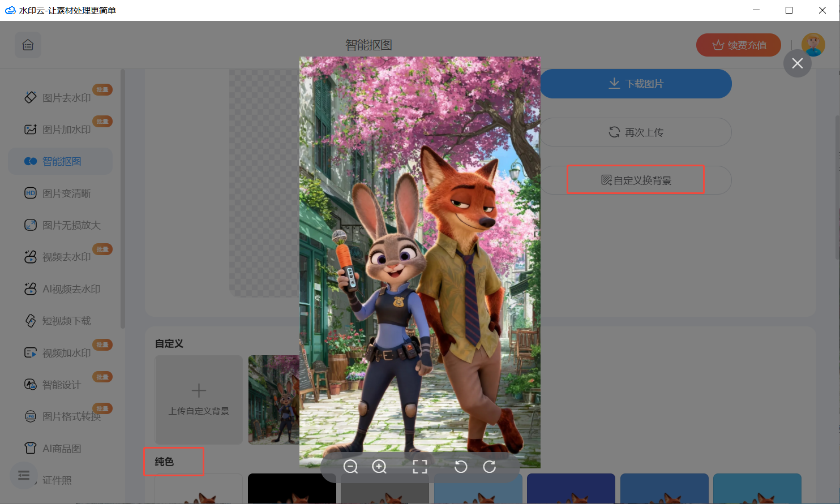
Task: Click the zoom in magnifier icon
Action: (379, 467)
